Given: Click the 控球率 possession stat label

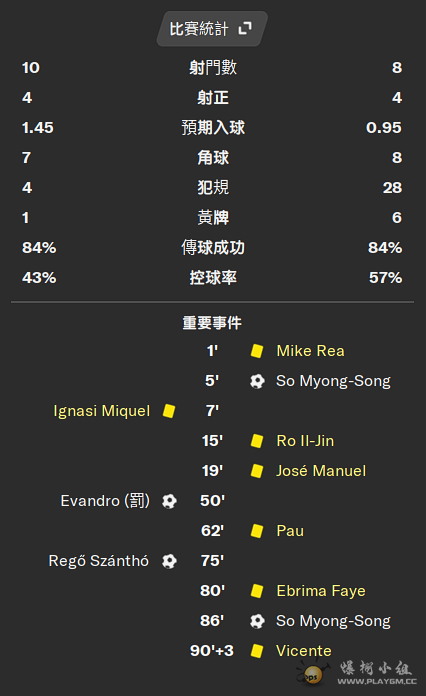Looking at the screenshot, I should 213,278.
